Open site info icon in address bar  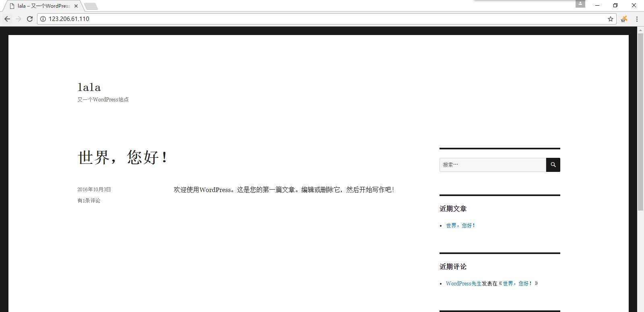43,19
